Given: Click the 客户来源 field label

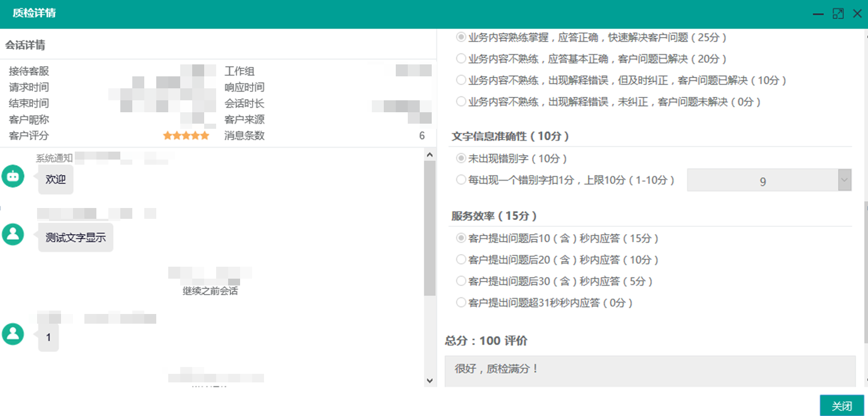Looking at the screenshot, I should [x=245, y=120].
